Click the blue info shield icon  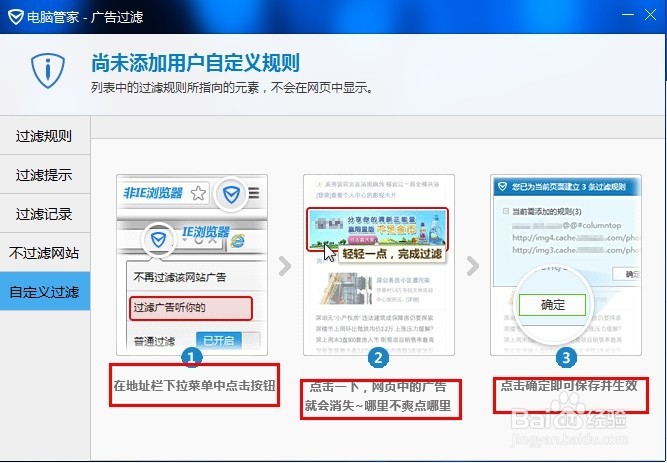48,71
